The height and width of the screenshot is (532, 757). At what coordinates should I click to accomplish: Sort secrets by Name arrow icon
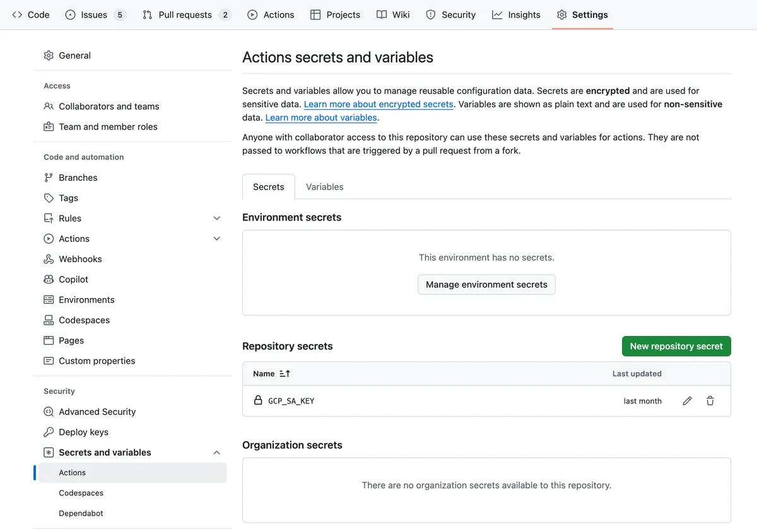pos(285,374)
